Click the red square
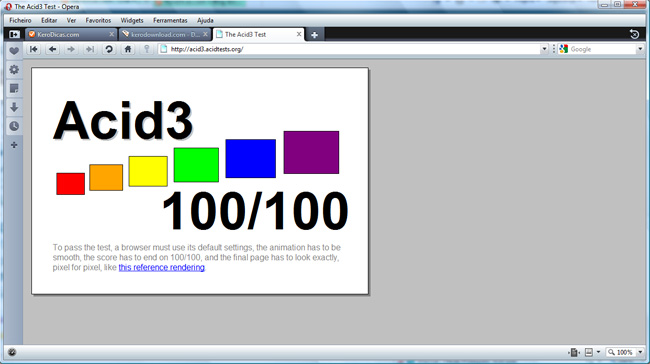This screenshot has width=650, height=364. [70, 184]
